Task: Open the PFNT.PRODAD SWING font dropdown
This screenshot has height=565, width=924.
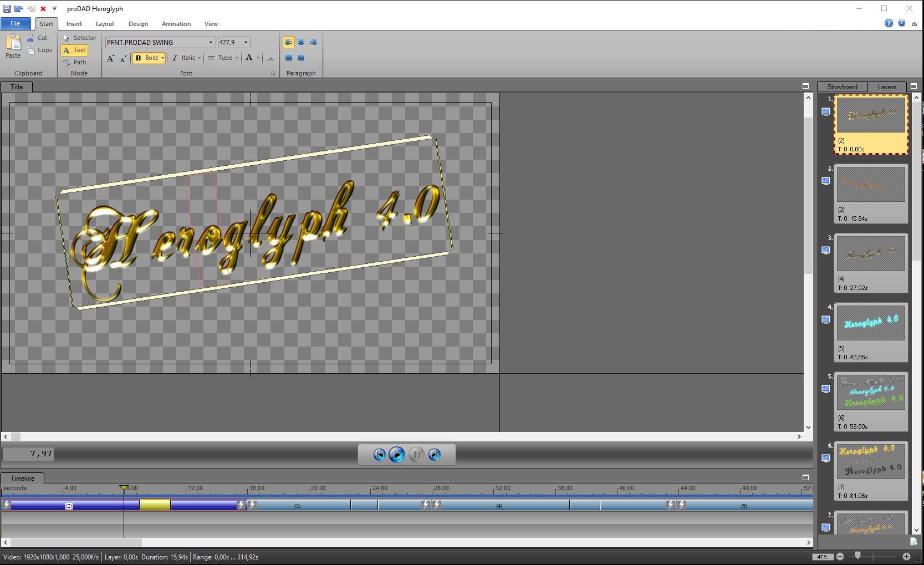Action: pyautogui.click(x=211, y=42)
